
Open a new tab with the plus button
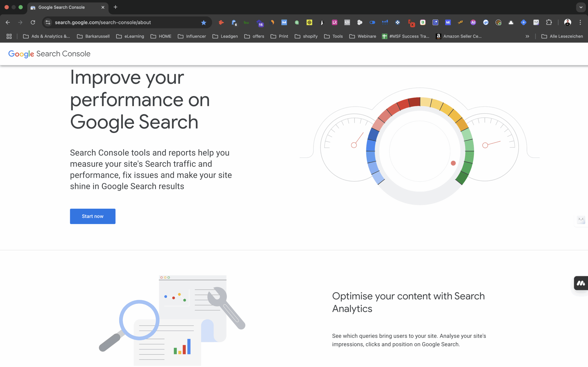pyautogui.click(x=115, y=7)
